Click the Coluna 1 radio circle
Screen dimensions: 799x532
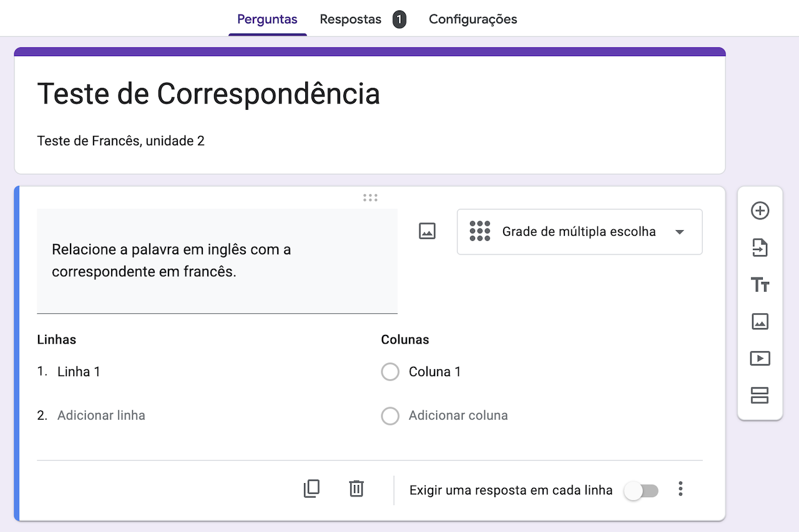[x=390, y=372]
